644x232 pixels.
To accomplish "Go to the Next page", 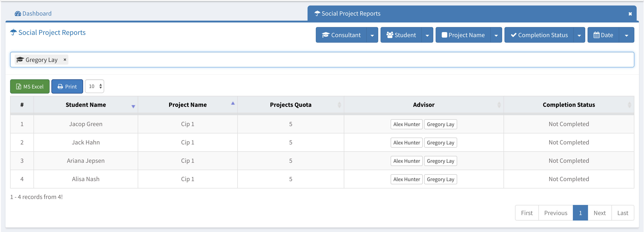I will point(599,213).
